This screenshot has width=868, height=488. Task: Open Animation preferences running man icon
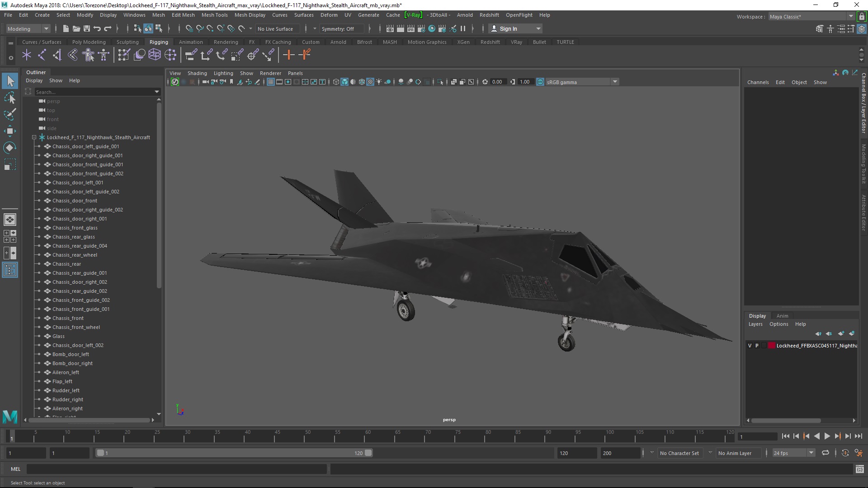tap(859, 453)
